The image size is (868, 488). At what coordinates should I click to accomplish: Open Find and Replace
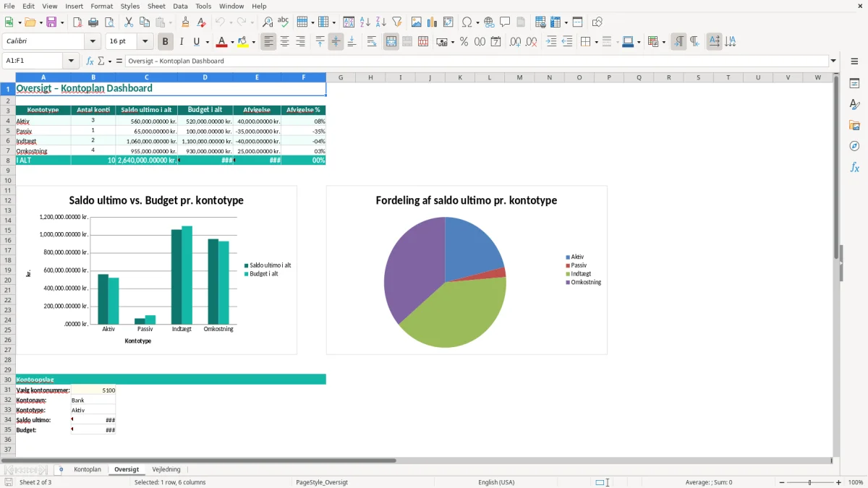coord(267,22)
